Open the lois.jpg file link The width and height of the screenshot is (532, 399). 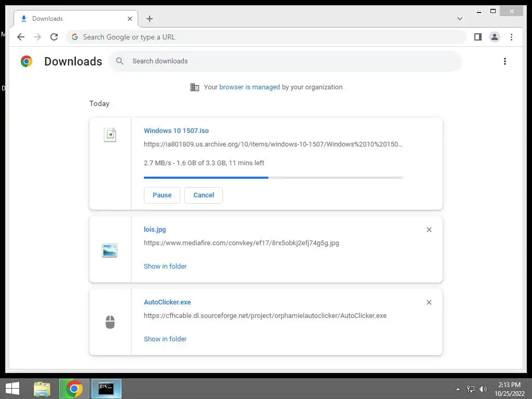pos(155,229)
